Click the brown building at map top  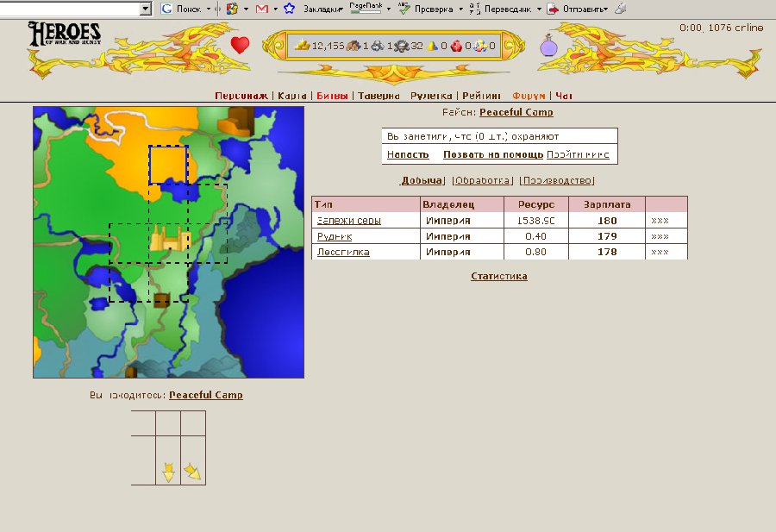(x=236, y=121)
